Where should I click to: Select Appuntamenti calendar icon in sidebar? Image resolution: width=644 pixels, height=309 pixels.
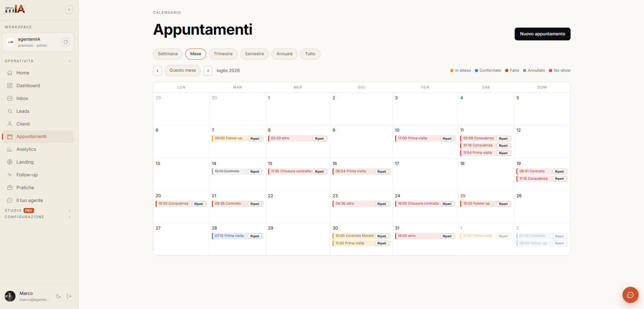tap(10, 137)
